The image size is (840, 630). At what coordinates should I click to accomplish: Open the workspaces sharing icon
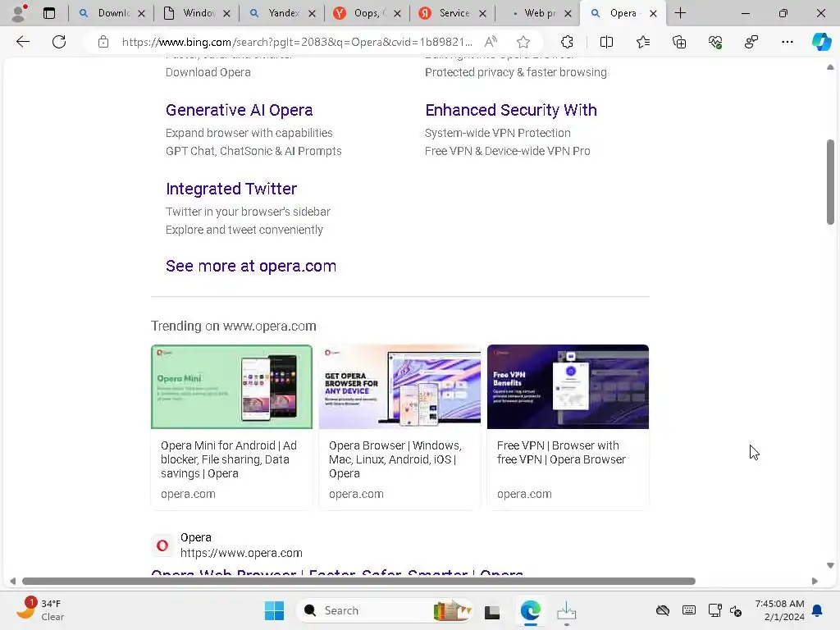tap(751, 42)
